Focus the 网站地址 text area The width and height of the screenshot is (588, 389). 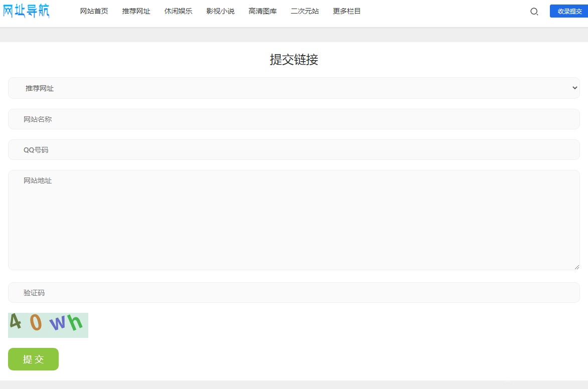293,220
